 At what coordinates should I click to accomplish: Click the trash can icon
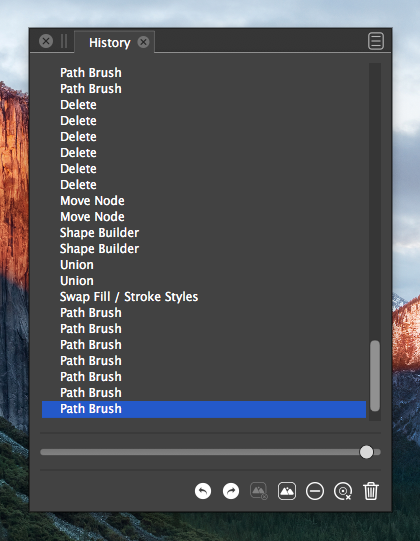(x=371, y=491)
